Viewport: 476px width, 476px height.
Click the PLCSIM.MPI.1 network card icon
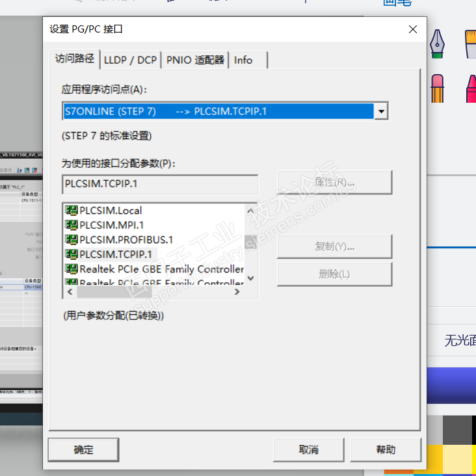click(x=72, y=224)
